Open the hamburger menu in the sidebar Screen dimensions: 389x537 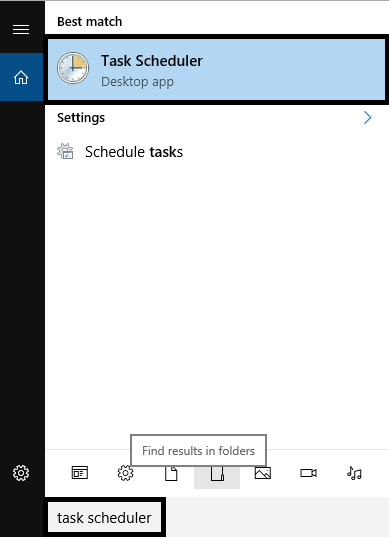click(21, 30)
